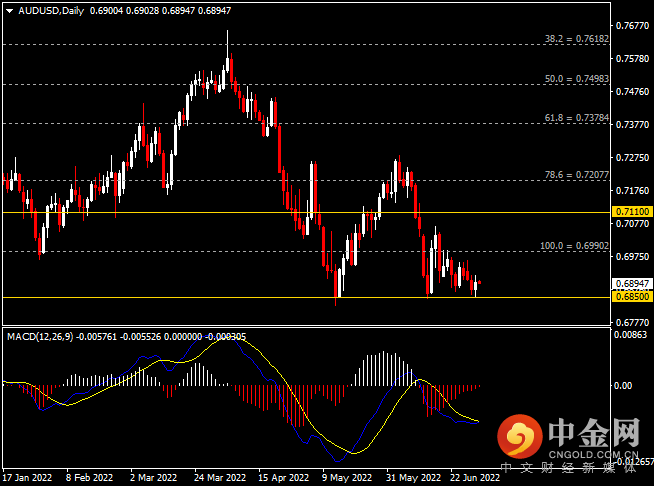Click the 0.00863 MACD scale label

pyautogui.click(x=632, y=335)
